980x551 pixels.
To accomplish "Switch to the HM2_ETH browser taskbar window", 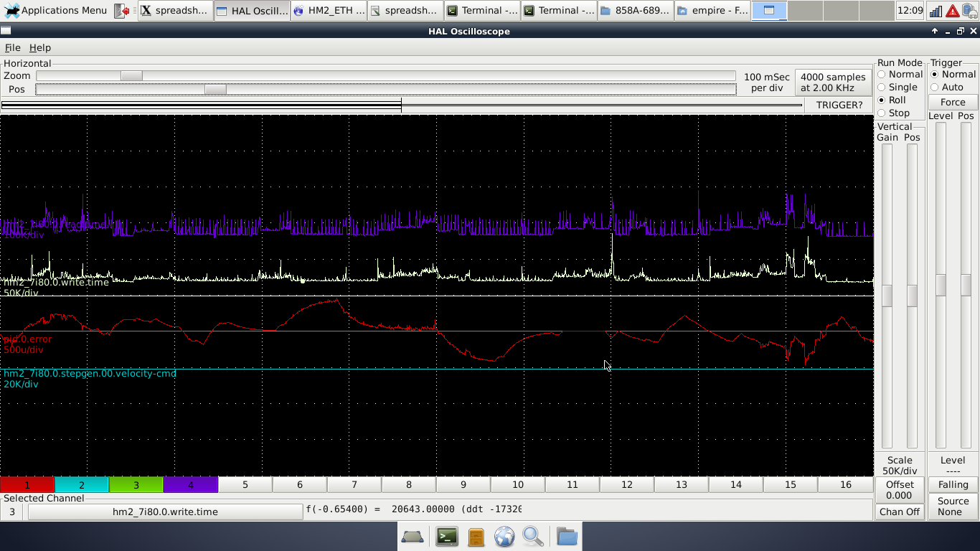I will 329,10.
